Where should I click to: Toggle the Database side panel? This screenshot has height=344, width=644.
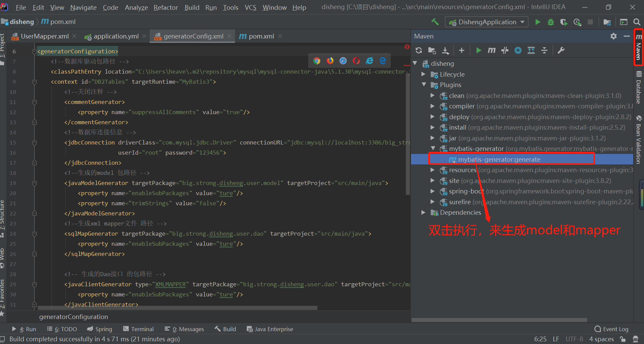[x=639, y=87]
